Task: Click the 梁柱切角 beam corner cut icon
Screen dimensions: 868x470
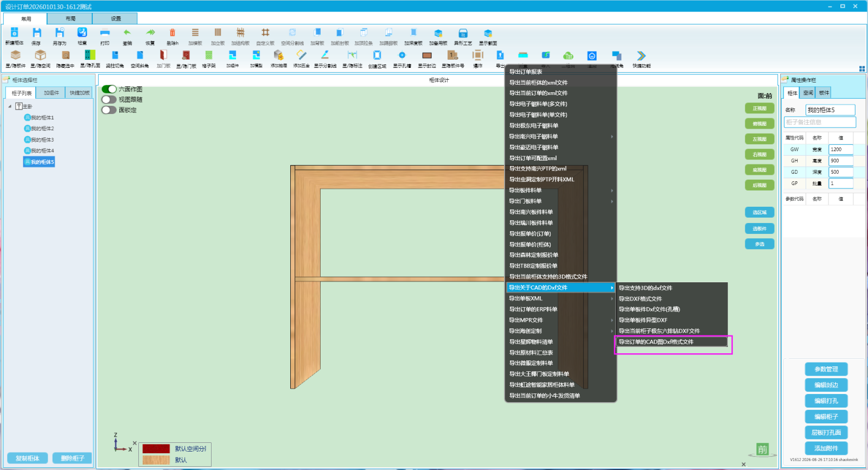Action: tap(115, 55)
